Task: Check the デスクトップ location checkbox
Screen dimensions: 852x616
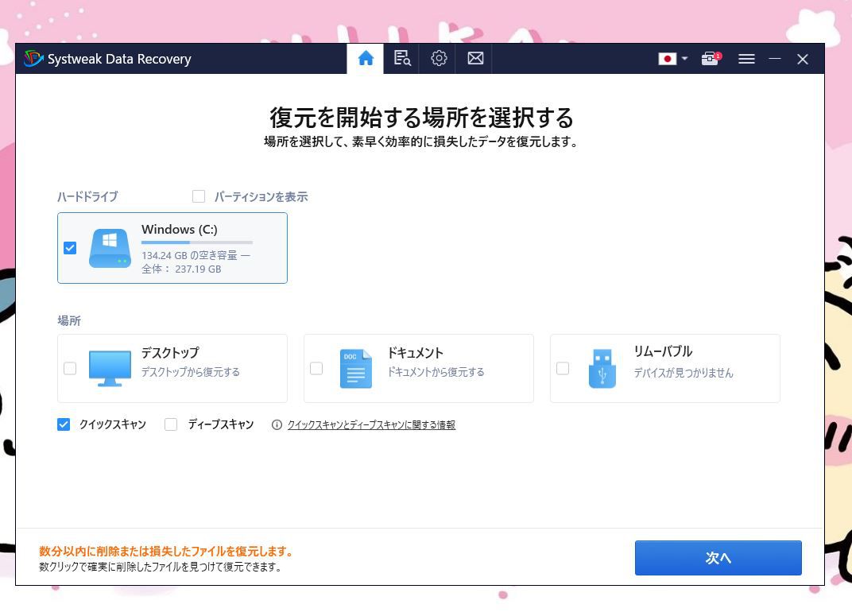Action: pyautogui.click(x=70, y=369)
